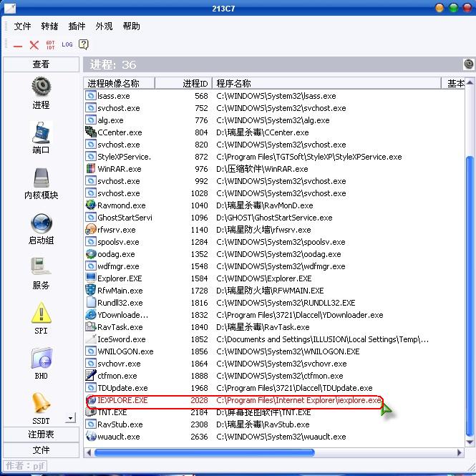Select the lsass.exe process row
Image resolution: width=476 pixels, height=476 pixels.
(x=274, y=96)
